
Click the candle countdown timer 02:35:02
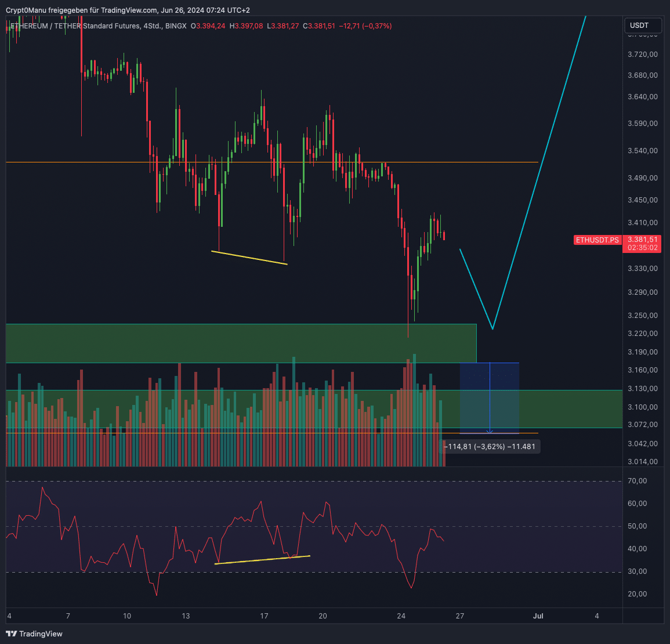pyautogui.click(x=643, y=248)
